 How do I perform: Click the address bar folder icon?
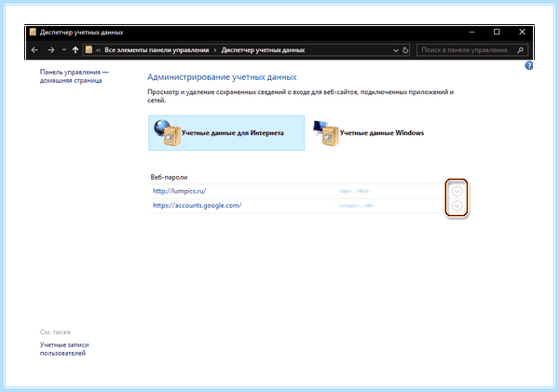[x=89, y=50]
